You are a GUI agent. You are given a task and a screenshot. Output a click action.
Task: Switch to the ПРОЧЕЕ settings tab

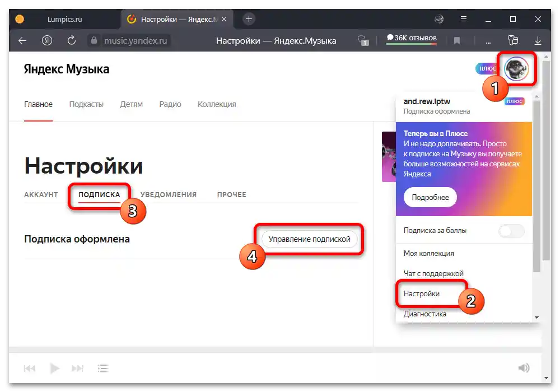231,194
